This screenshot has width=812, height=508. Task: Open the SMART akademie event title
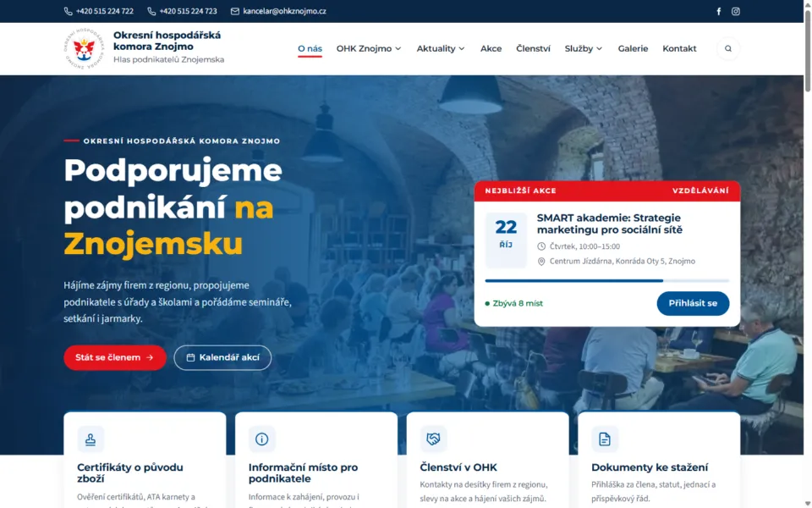tap(610, 224)
